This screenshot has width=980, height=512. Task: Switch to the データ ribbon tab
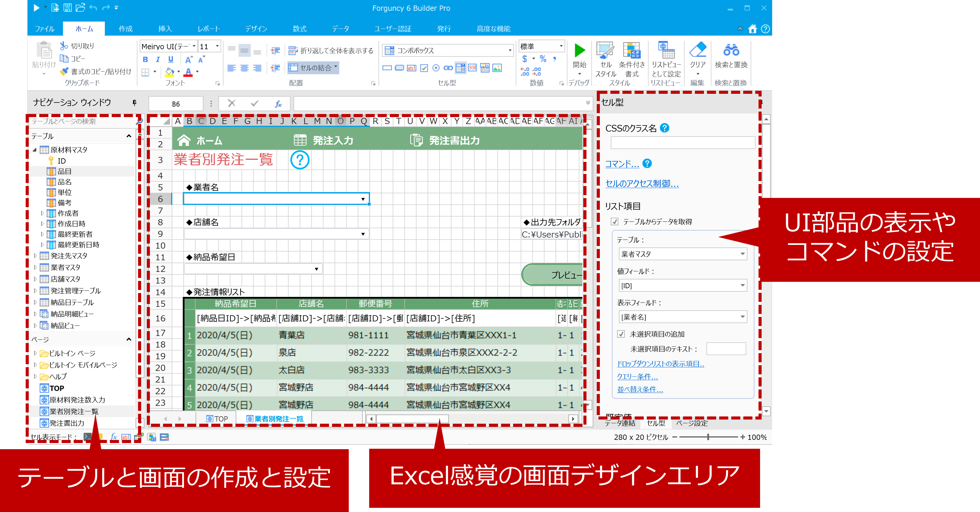340,29
